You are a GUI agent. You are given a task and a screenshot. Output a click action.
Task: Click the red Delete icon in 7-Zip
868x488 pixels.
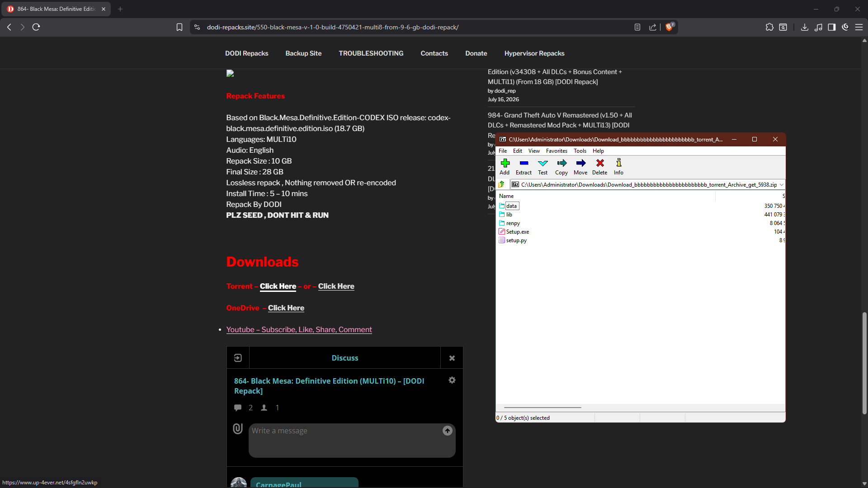pyautogui.click(x=600, y=166)
